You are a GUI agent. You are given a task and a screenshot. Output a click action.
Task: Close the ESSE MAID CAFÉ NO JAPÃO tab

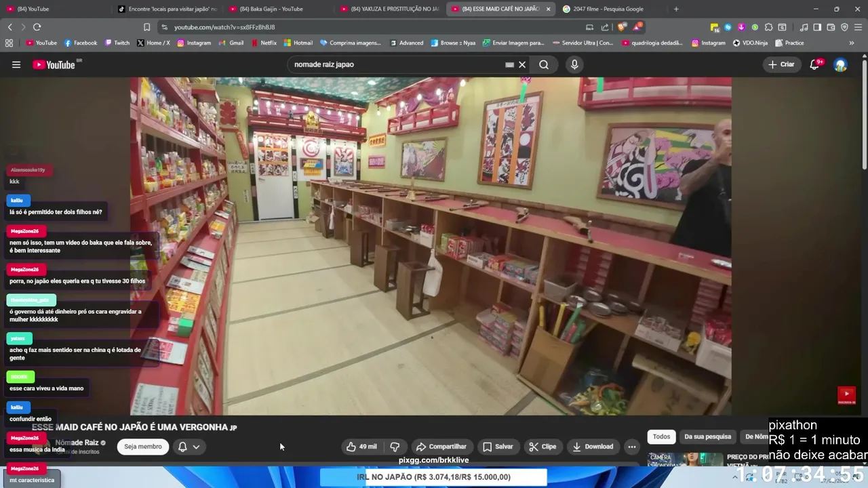pos(548,9)
